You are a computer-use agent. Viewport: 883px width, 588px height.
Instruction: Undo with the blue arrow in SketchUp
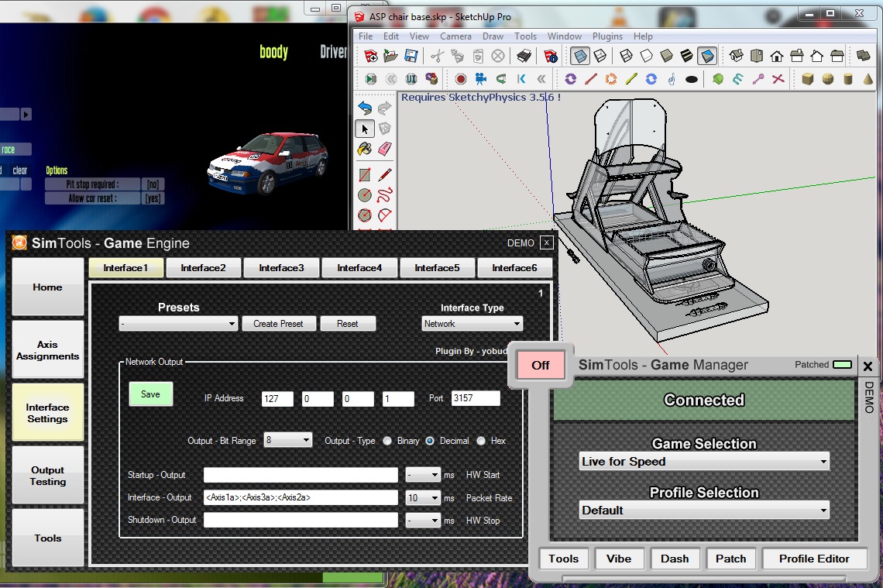[x=365, y=108]
